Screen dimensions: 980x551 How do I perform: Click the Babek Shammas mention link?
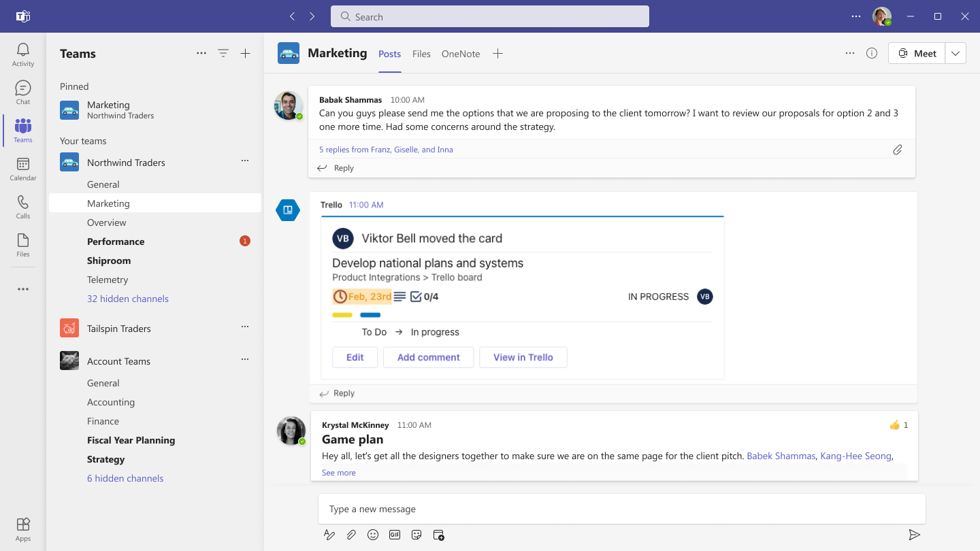(x=781, y=456)
